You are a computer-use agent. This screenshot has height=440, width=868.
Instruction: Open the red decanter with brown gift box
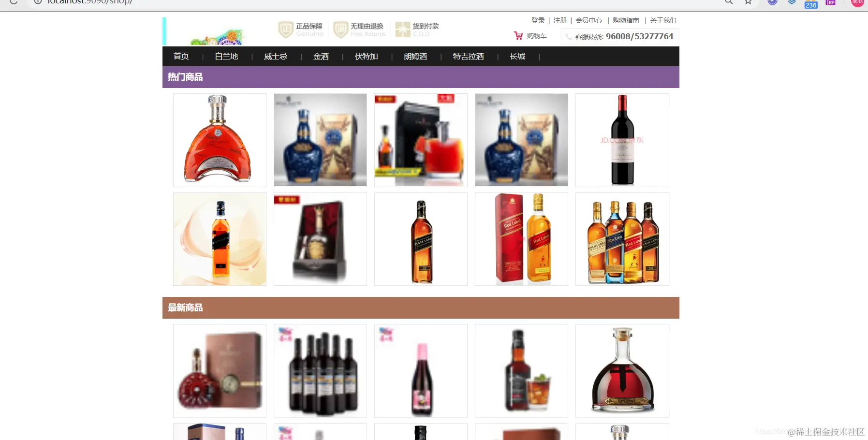pos(220,371)
